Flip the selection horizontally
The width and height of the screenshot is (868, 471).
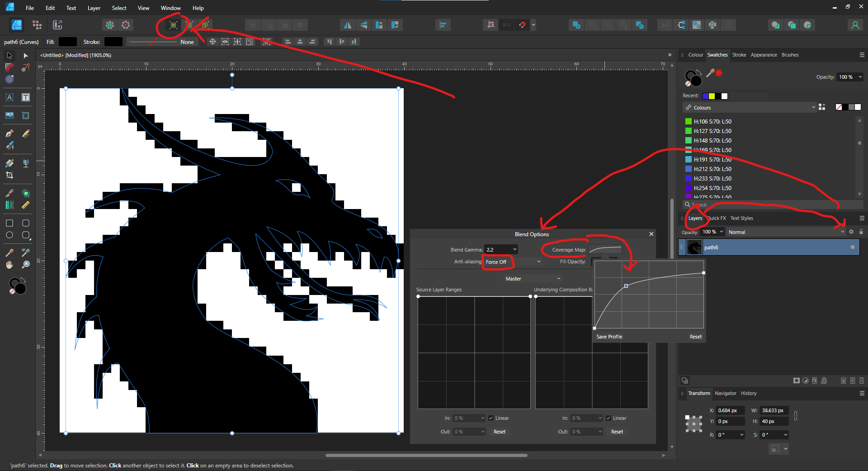pyautogui.click(x=347, y=25)
